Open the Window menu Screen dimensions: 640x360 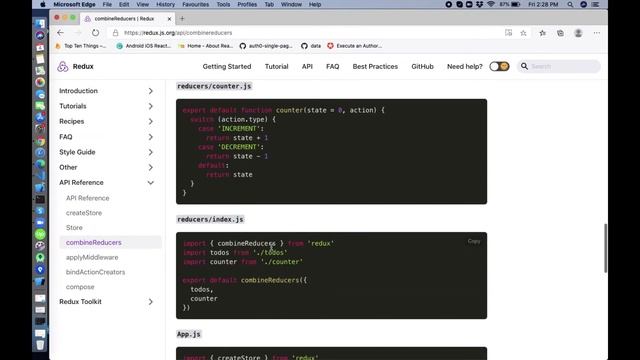pos(291,4)
